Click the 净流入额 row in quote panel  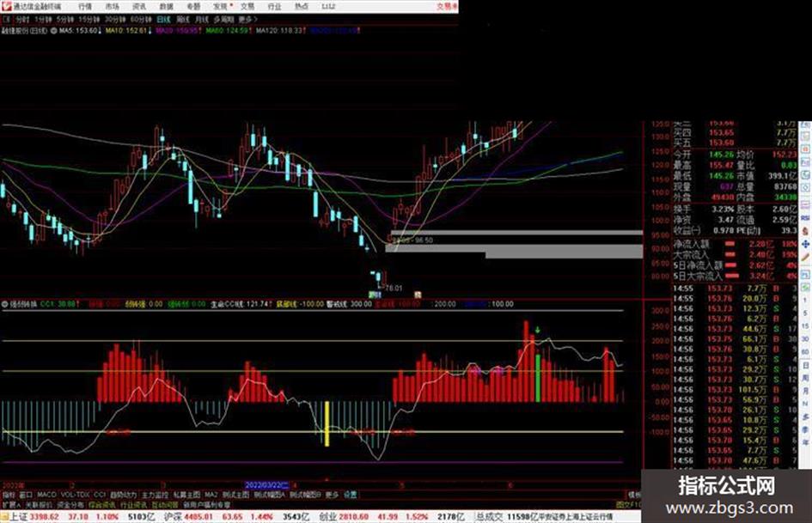735,244
